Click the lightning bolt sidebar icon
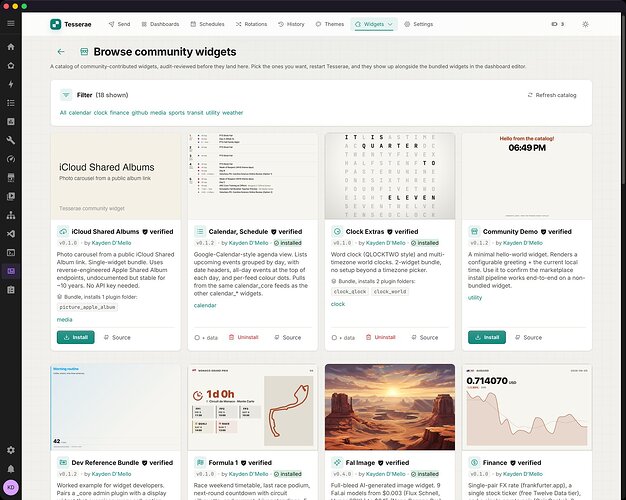 [11, 84]
